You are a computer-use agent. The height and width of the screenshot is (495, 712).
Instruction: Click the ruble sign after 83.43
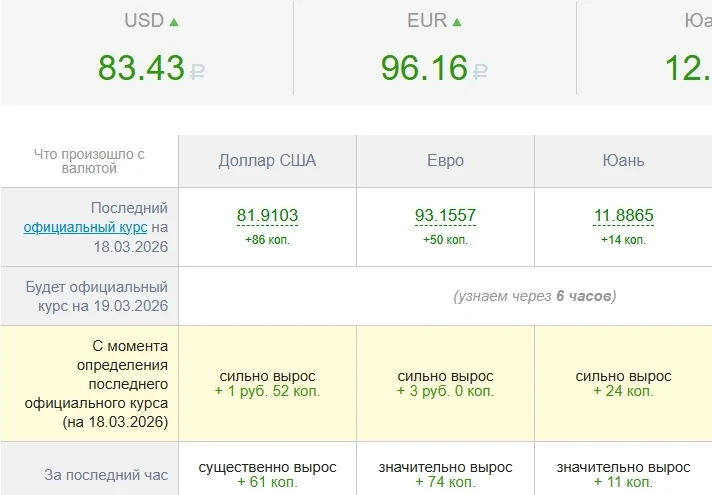197,71
